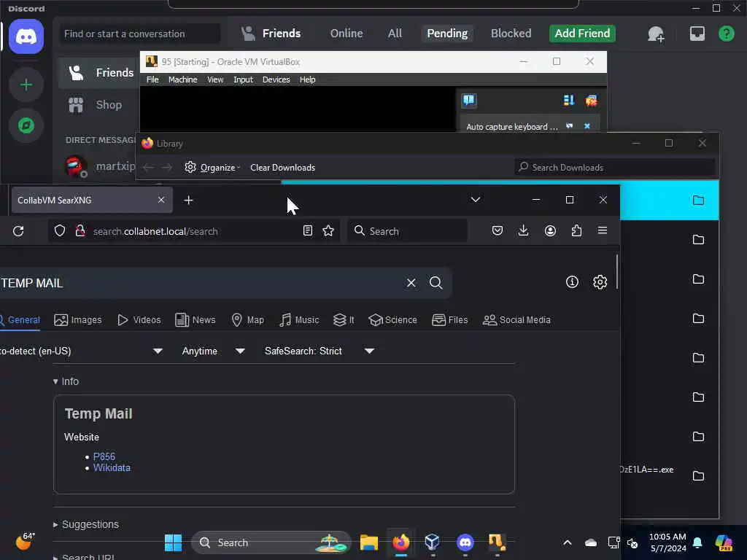Dismiss the Auto capture keyboard notification
This screenshot has width=747, height=560.
pyautogui.click(x=587, y=126)
